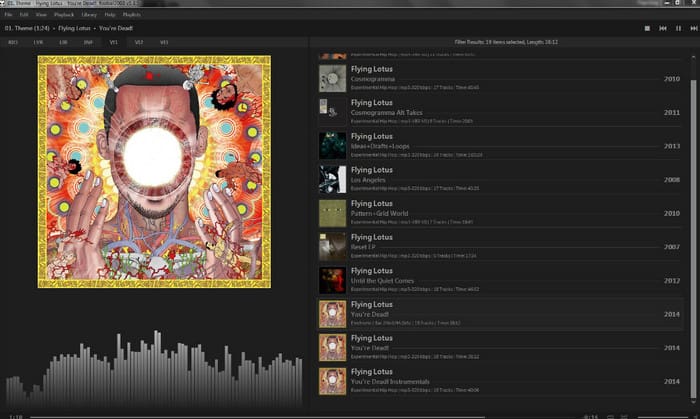Select the Until the Quiet Comes cover thumbnail
The image size is (700, 419).
pyautogui.click(x=332, y=280)
